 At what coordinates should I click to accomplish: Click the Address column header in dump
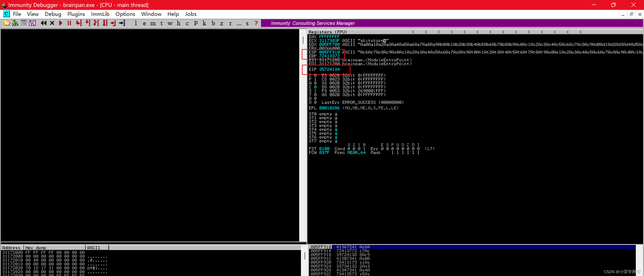(x=12, y=247)
